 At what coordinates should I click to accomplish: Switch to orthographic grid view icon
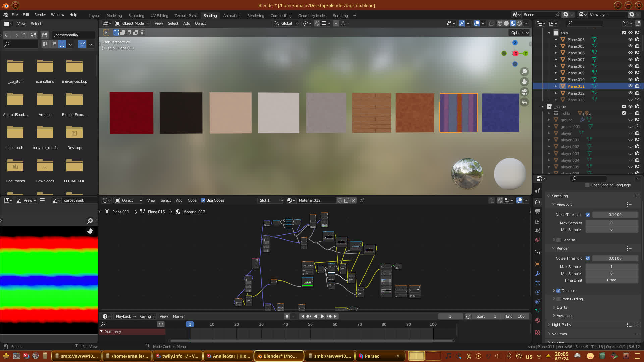(524, 102)
